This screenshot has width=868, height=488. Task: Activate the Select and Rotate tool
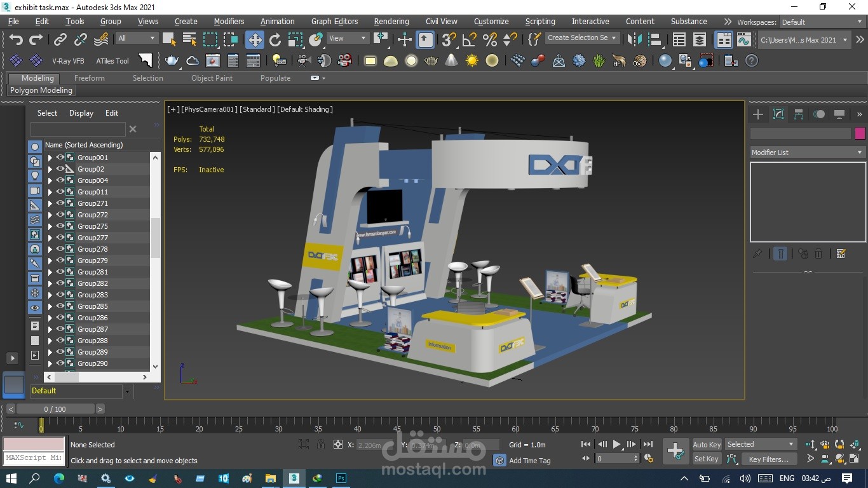[275, 39]
